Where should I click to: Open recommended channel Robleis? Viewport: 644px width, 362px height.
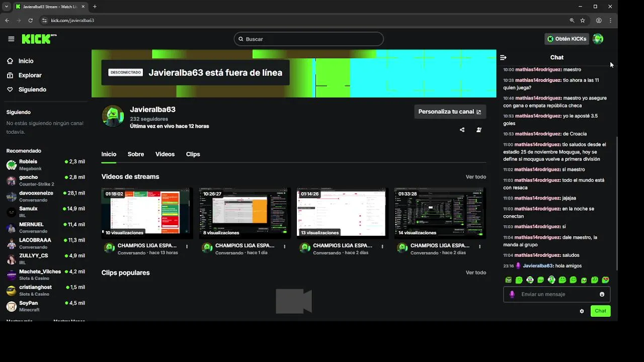click(45, 165)
